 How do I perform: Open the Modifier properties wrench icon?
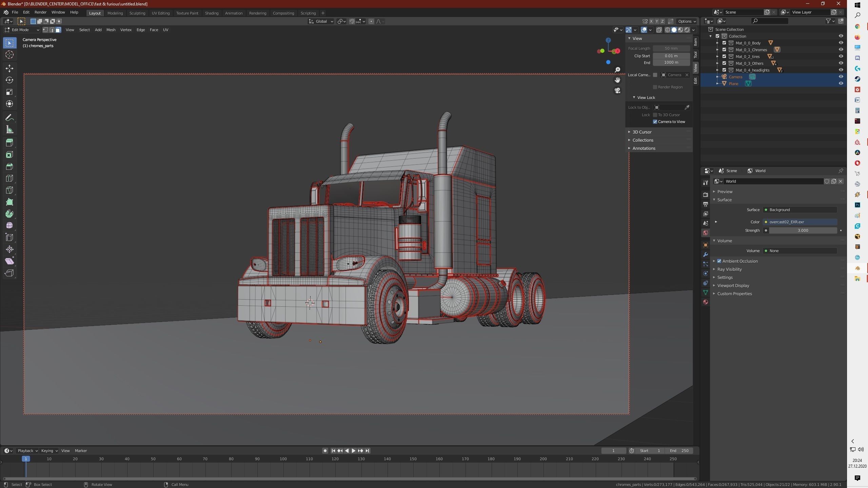point(706,255)
